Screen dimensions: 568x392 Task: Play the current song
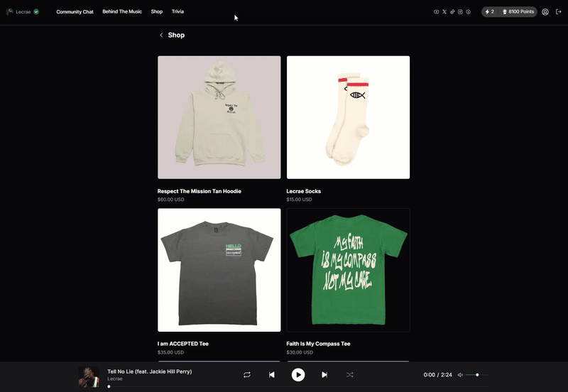click(x=298, y=375)
